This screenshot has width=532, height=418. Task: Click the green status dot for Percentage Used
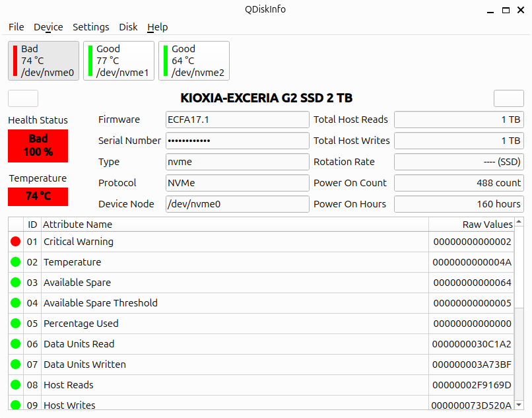(x=16, y=324)
